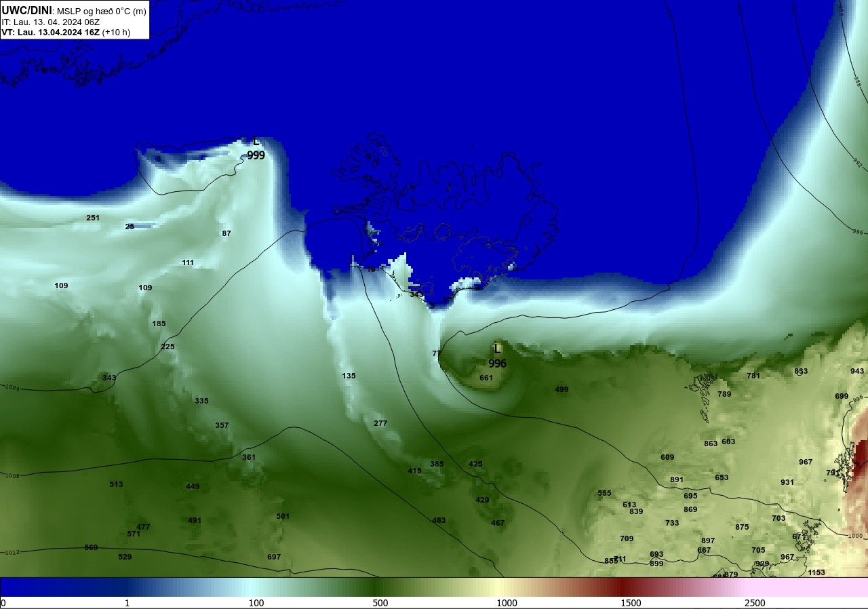Click the UWC/DINI title text
This screenshot has height=609, width=868.
click(x=26, y=10)
